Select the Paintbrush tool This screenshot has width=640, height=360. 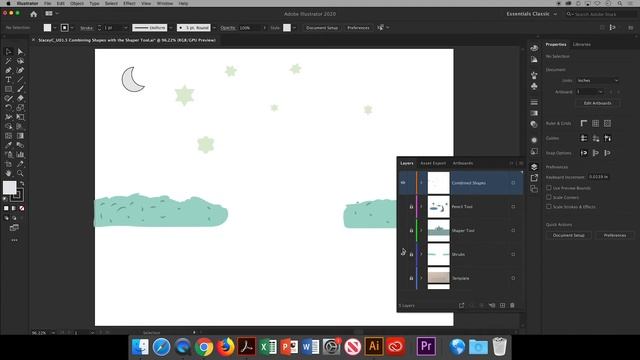point(20,89)
